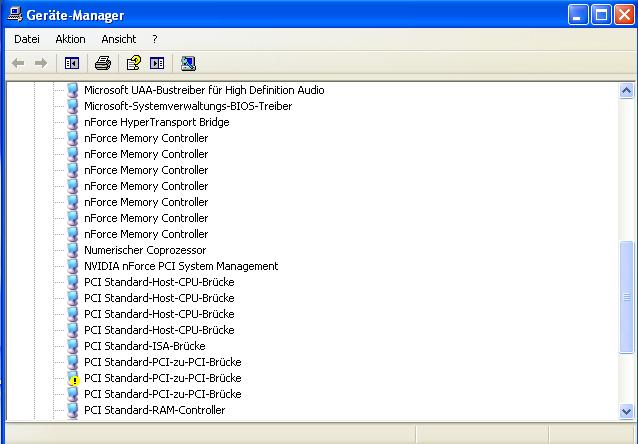Click the yellow warning device icon

click(x=73, y=378)
